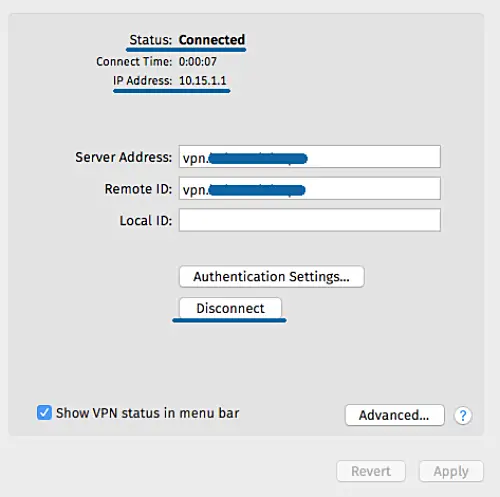Focus the Server Address text field
Screen dimensions: 500x497
(x=310, y=157)
